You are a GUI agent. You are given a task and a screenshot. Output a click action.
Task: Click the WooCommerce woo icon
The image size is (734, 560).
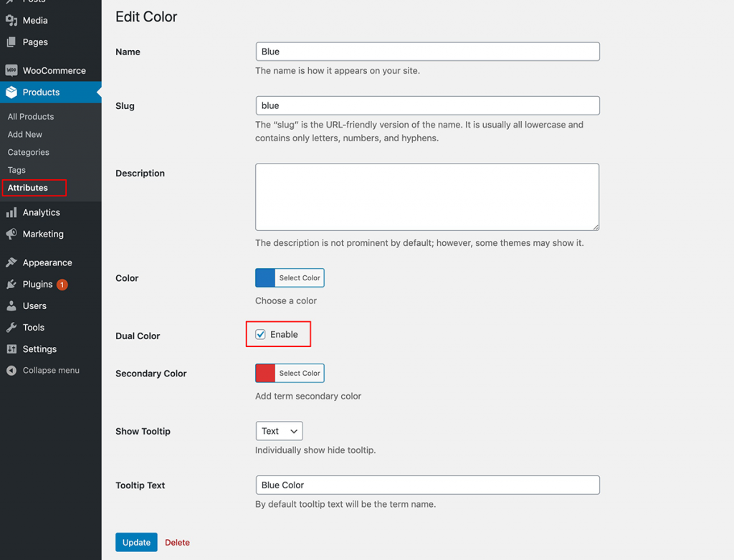(x=11, y=70)
